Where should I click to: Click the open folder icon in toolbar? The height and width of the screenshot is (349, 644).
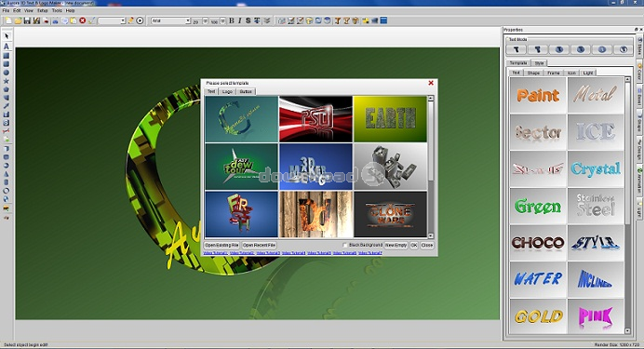(x=18, y=20)
